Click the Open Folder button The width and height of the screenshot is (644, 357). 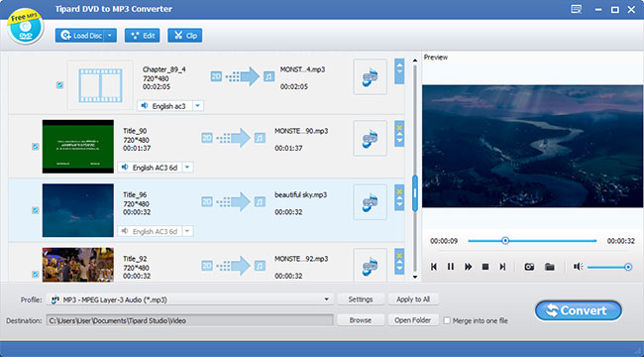pyautogui.click(x=413, y=320)
